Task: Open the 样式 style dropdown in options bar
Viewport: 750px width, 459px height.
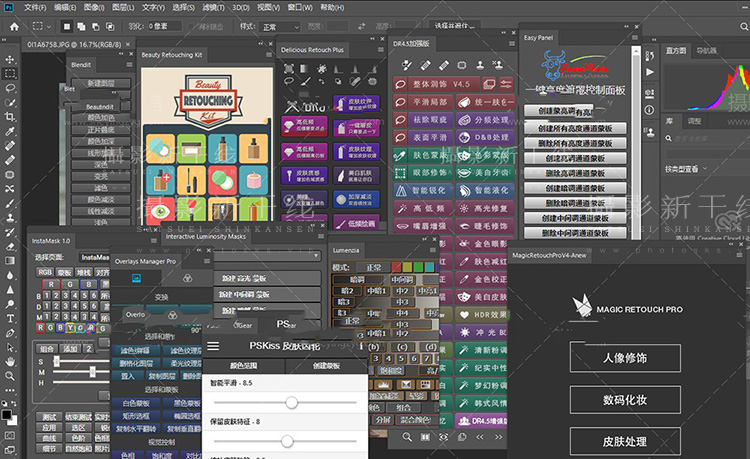Action: pos(281,27)
